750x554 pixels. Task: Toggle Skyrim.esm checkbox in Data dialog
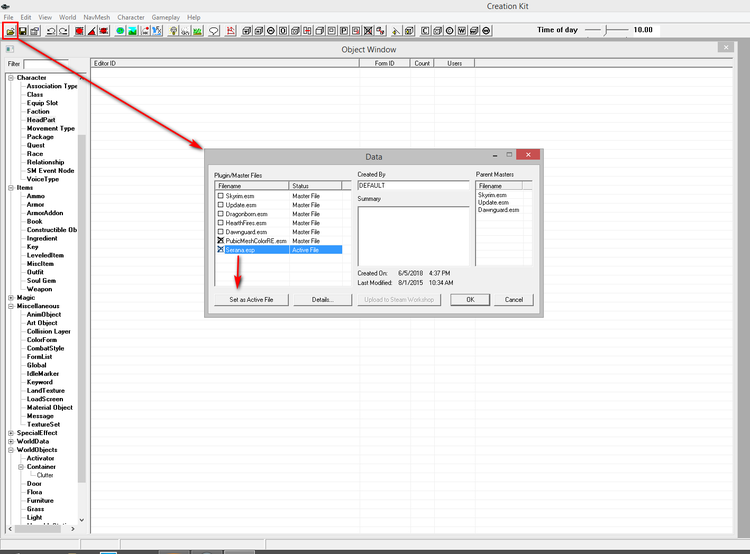(221, 196)
